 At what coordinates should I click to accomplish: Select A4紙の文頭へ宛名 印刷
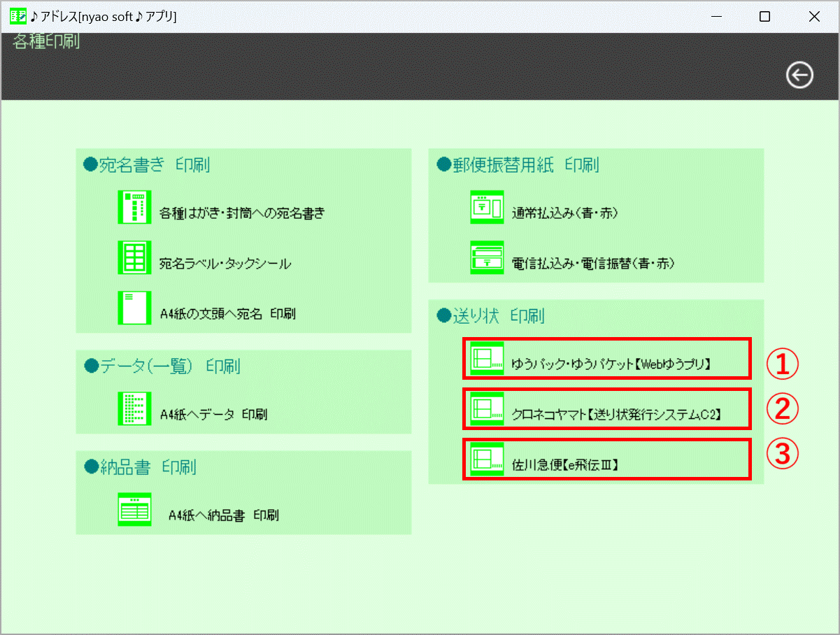click(x=227, y=314)
